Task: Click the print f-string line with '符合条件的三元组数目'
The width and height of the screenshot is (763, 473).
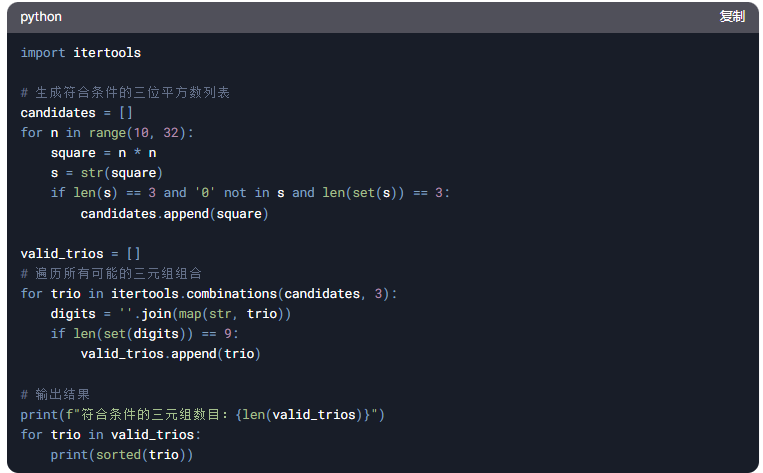Action: pyautogui.click(x=202, y=415)
